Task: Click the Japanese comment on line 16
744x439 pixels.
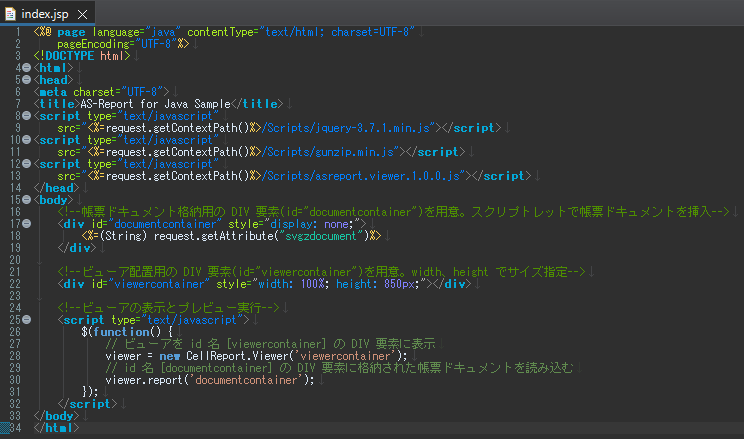Action: click(393, 212)
